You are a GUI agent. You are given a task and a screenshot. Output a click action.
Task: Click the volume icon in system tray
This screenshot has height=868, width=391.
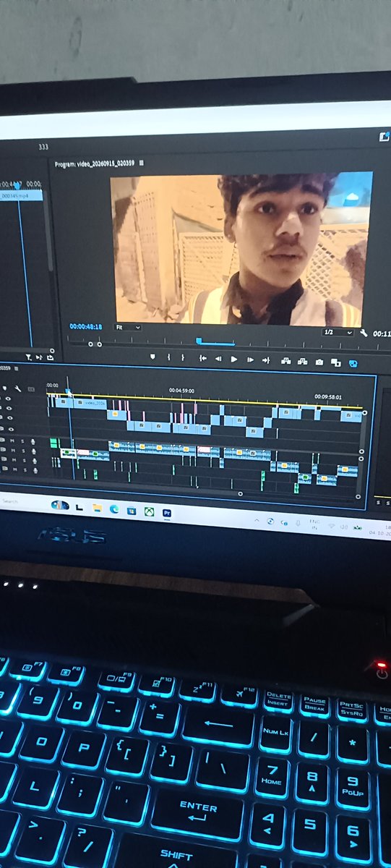tap(344, 527)
